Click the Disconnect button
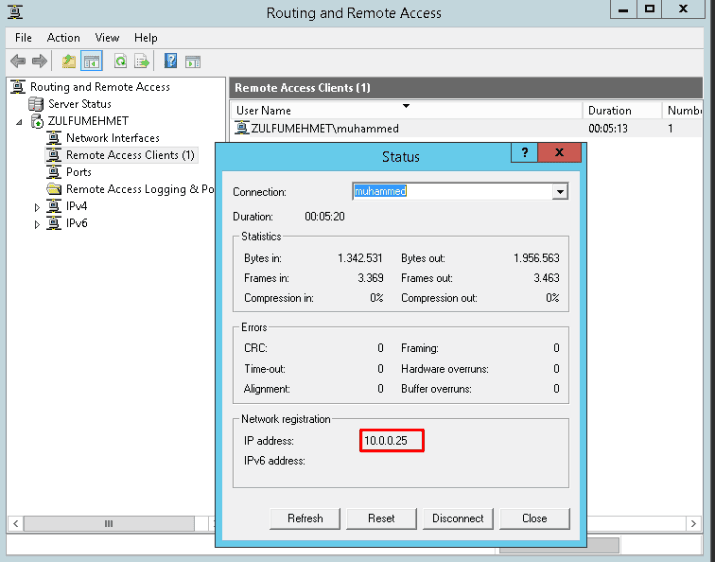The height and width of the screenshot is (562, 715). click(458, 519)
